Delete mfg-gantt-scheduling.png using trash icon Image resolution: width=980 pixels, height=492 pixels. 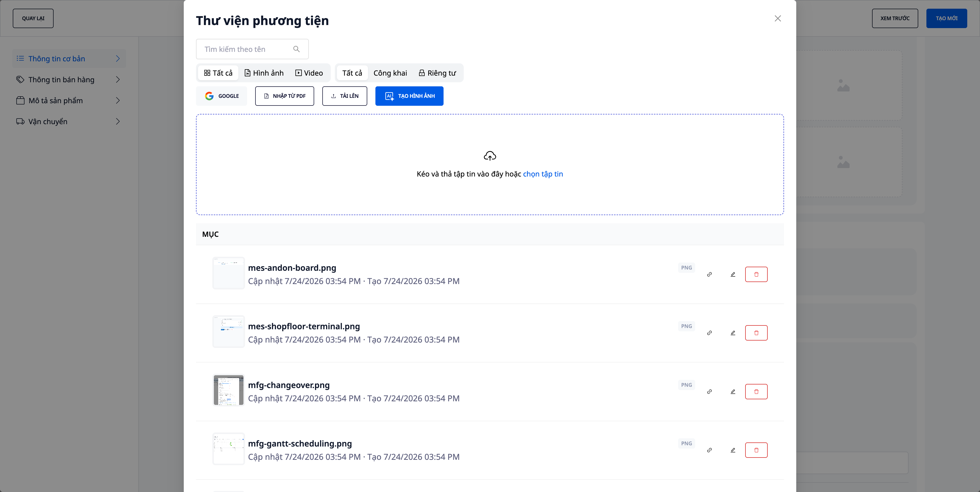pos(756,450)
